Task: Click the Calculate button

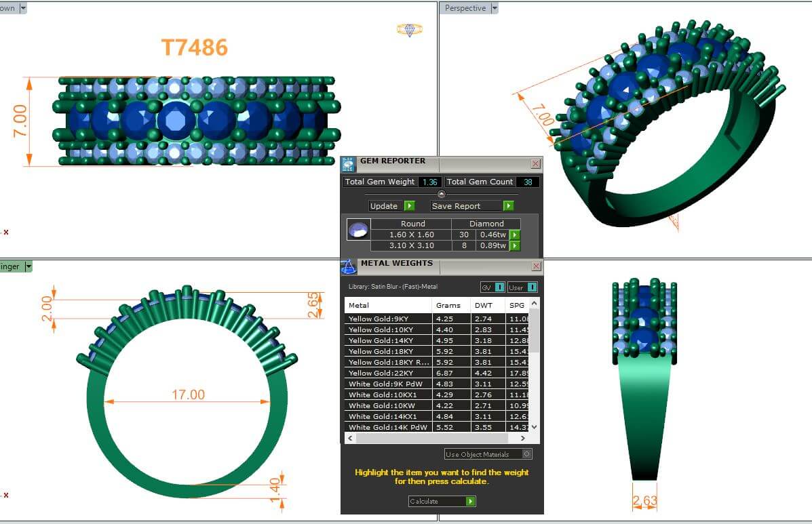Action: pyautogui.click(x=442, y=502)
